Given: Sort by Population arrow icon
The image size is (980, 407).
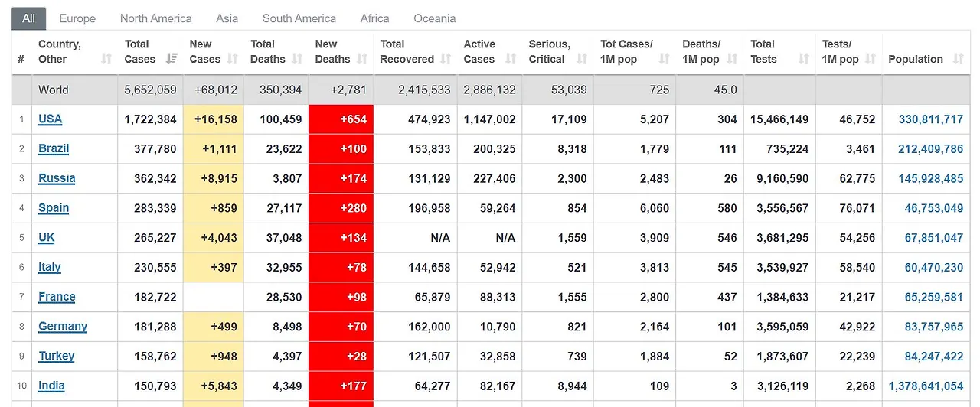Looking at the screenshot, I should coord(958,59).
